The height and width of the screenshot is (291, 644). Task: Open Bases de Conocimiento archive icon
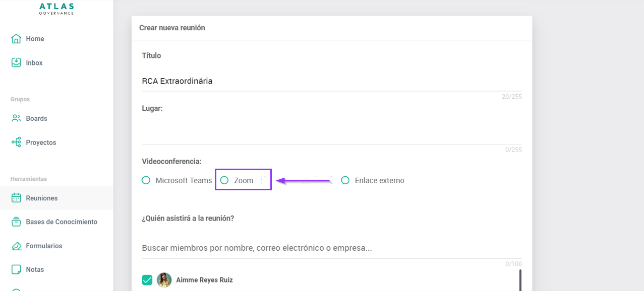[x=16, y=222]
